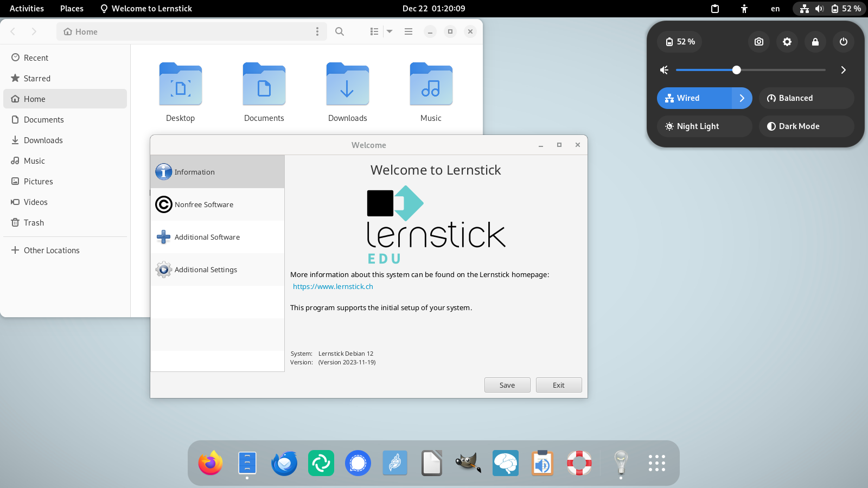Select the Additional Settings section
The height and width of the screenshot is (488, 868).
[218, 269]
